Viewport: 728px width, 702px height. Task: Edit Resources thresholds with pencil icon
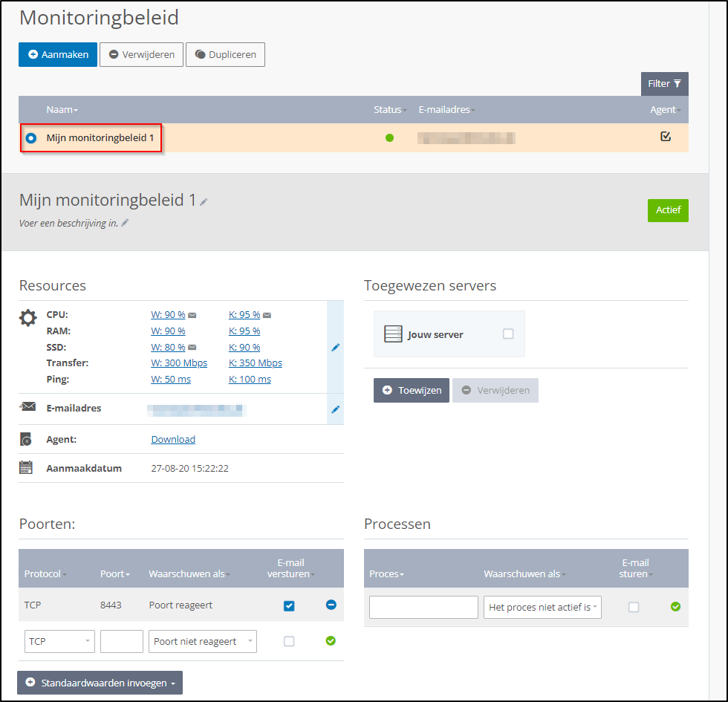[335, 347]
